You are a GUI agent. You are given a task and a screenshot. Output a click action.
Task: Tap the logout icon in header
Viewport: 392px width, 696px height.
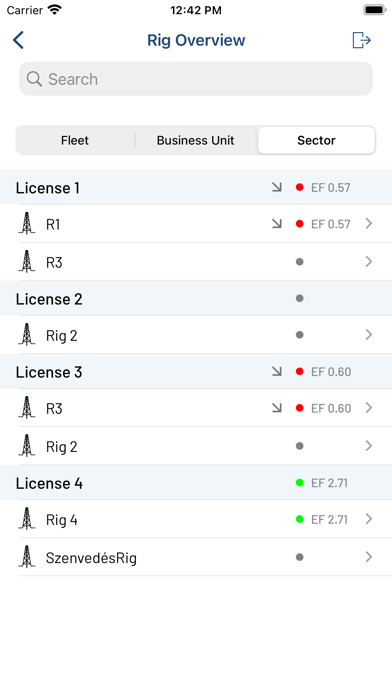tap(361, 40)
